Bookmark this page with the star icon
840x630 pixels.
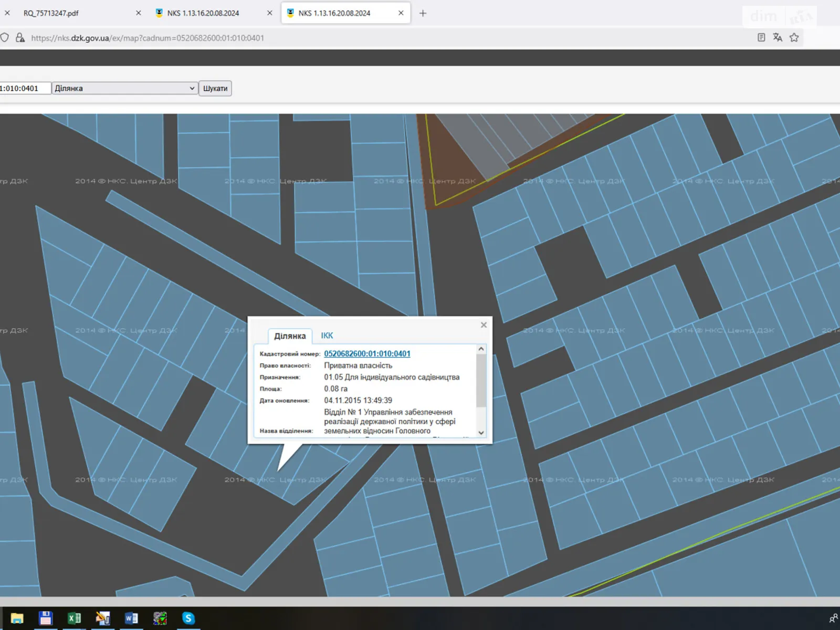[794, 37]
